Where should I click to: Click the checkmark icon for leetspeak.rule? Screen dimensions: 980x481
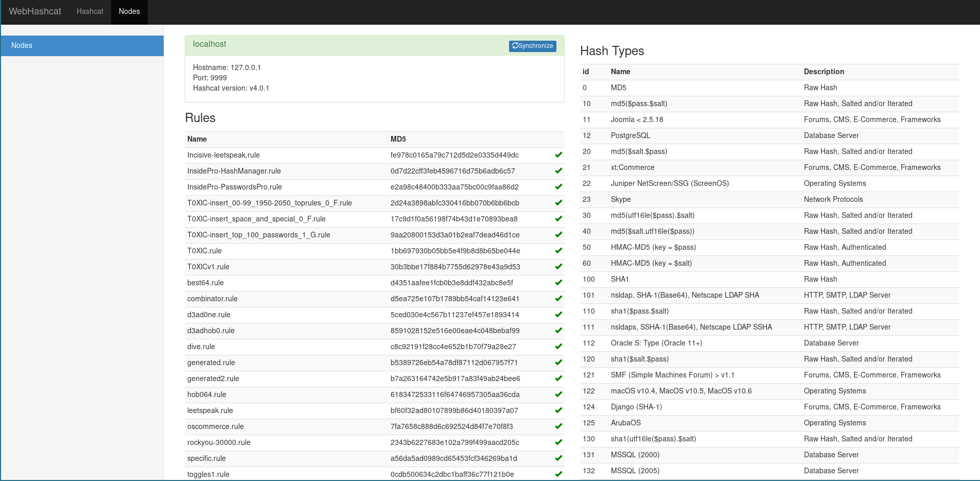pos(558,410)
